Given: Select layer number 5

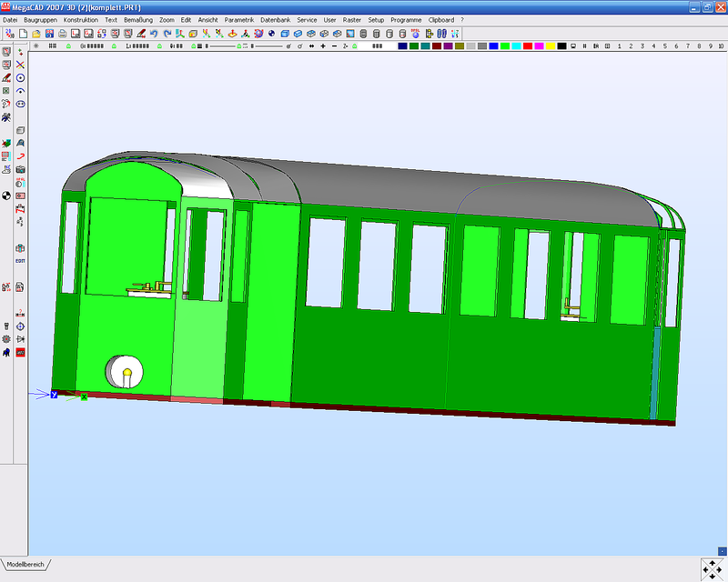Looking at the screenshot, I should tap(664, 46).
